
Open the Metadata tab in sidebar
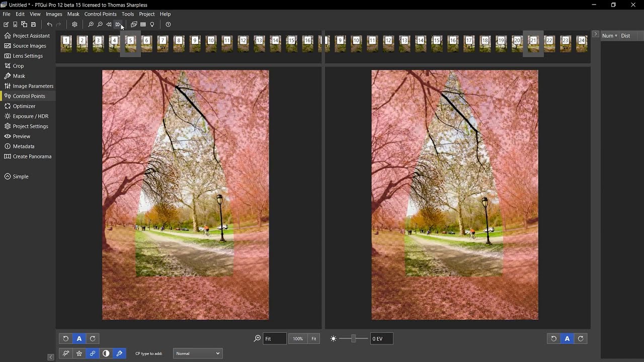[x=28, y=146]
